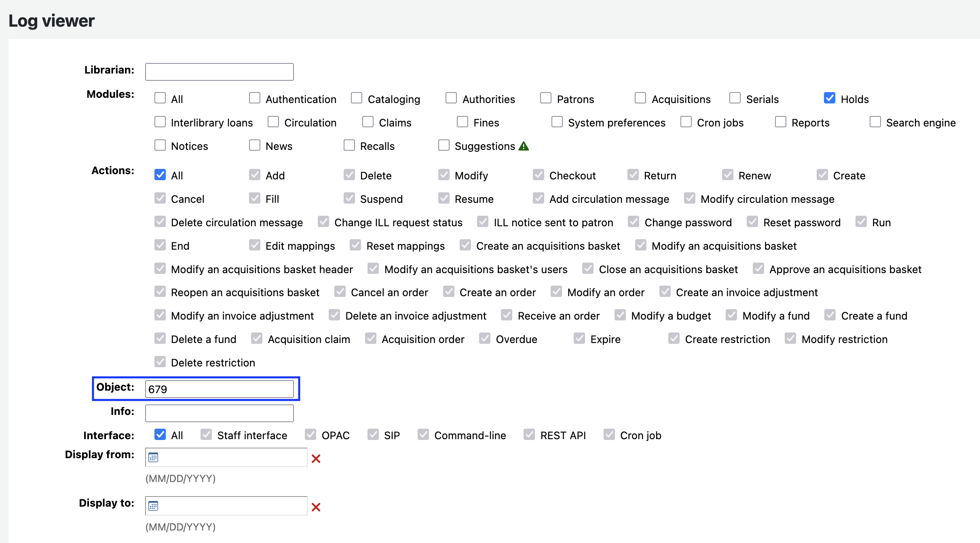980x543 pixels.
Task: Select the Patrons module checkbox
Action: (x=546, y=98)
